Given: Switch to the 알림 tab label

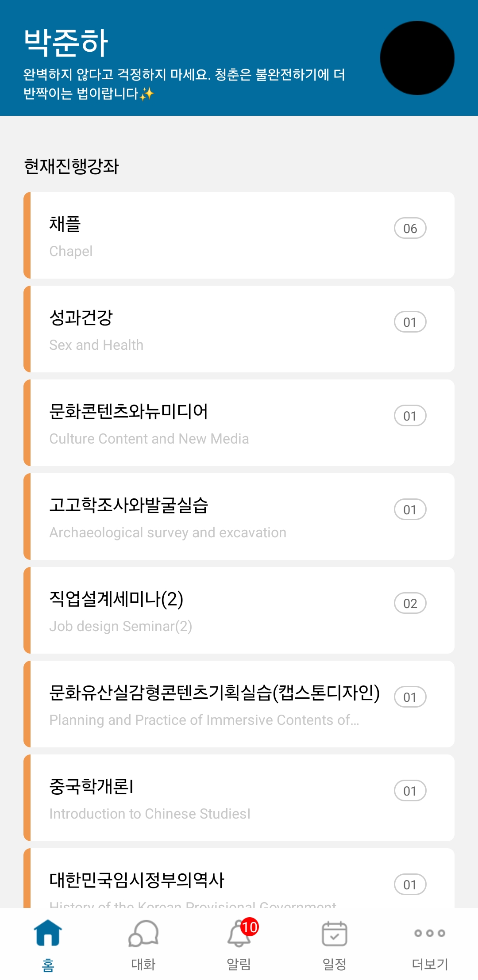Looking at the screenshot, I should click(239, 964).
